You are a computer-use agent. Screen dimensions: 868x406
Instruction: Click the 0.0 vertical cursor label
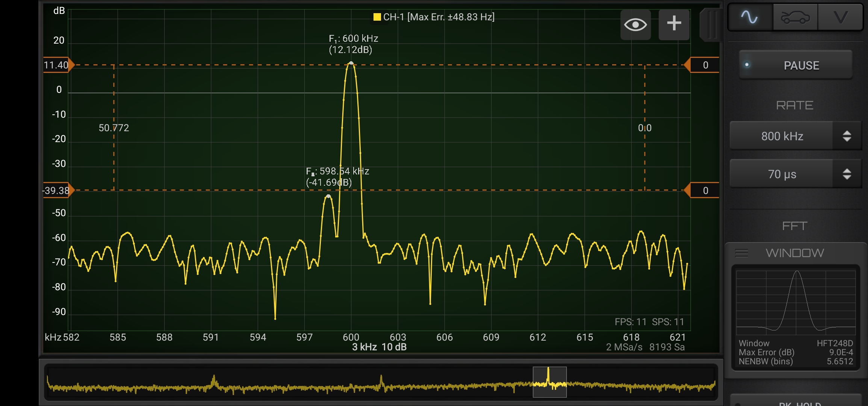click(x=645, y=128)
